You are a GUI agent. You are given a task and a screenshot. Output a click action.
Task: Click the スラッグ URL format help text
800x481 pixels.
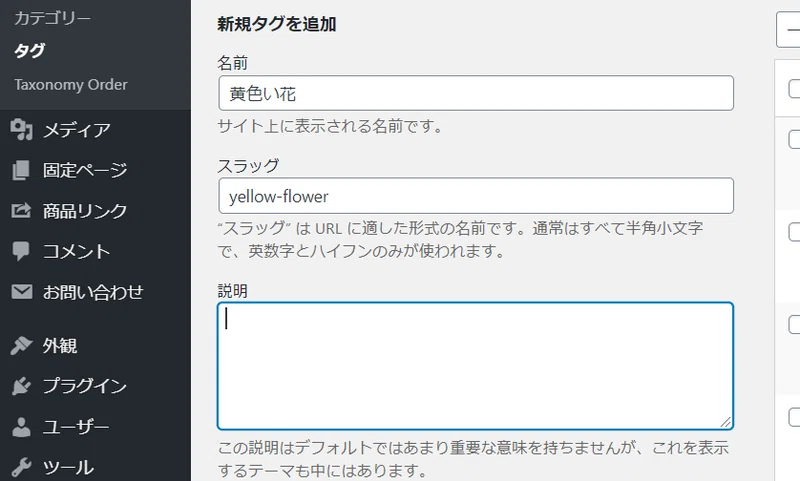click(x=460, y=239)
